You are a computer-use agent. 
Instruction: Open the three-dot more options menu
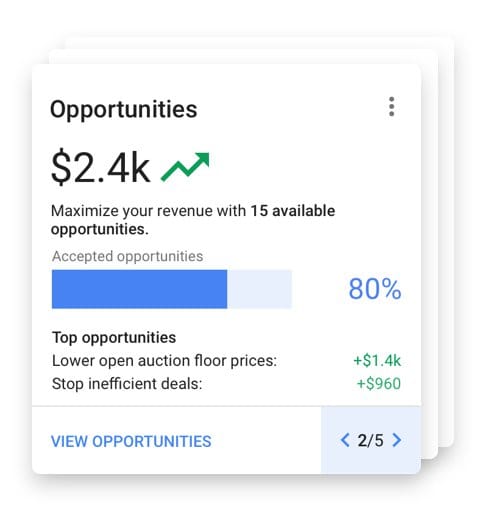click(x=391, y=107)
